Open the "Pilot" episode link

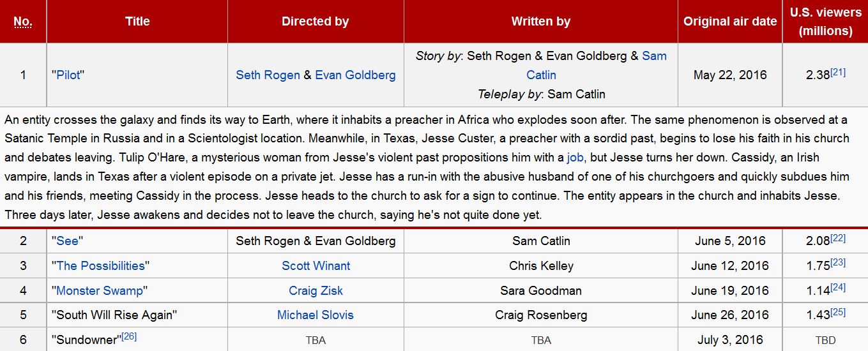point(68,75)
